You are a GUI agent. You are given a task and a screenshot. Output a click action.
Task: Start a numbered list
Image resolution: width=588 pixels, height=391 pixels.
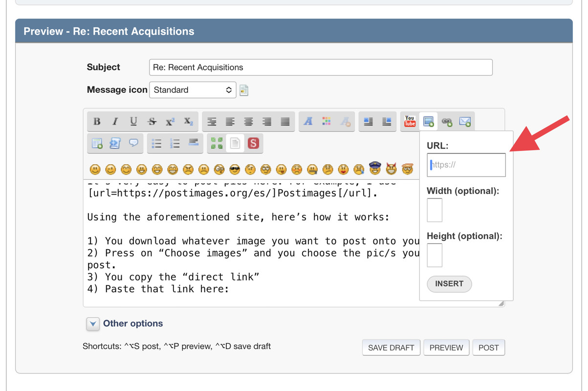(175, 143)
